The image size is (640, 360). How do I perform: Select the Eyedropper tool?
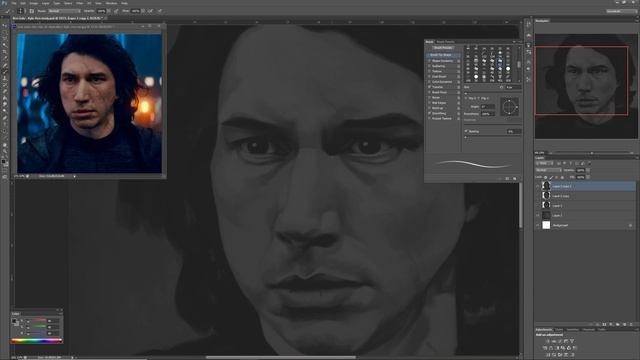[5, 59]
